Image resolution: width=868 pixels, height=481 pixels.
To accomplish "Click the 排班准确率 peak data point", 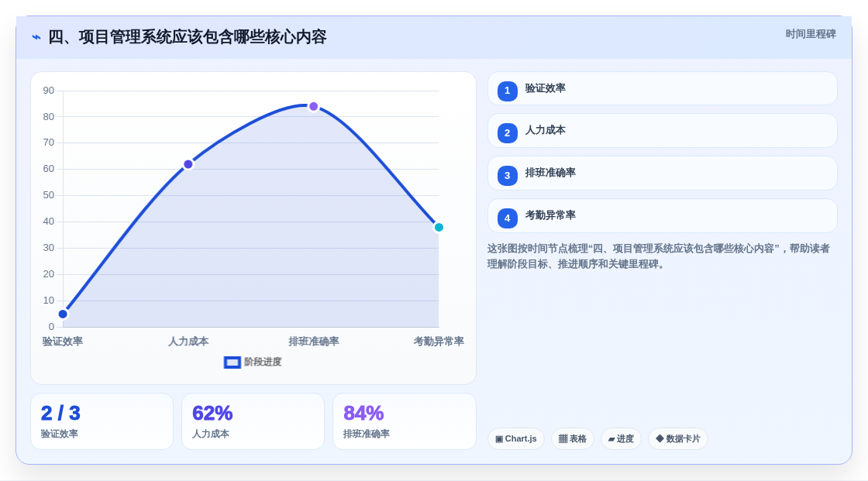I will (x=314, y=106).
